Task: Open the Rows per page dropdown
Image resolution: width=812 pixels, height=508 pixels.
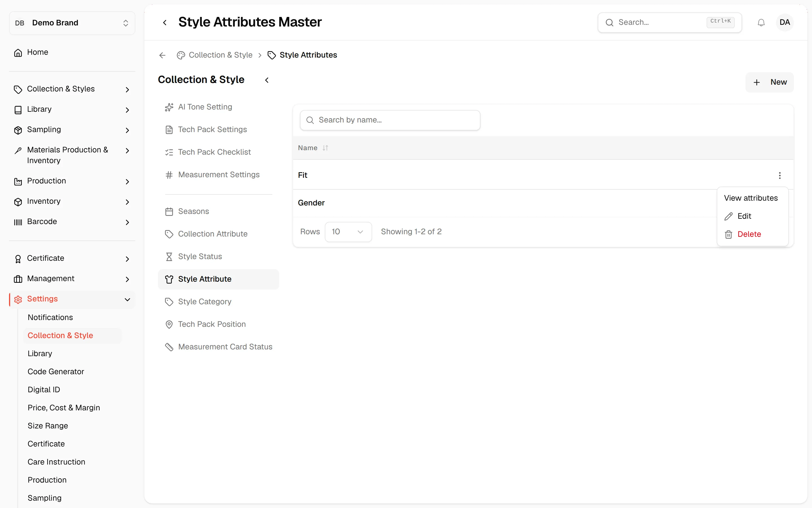Action: 348,232
